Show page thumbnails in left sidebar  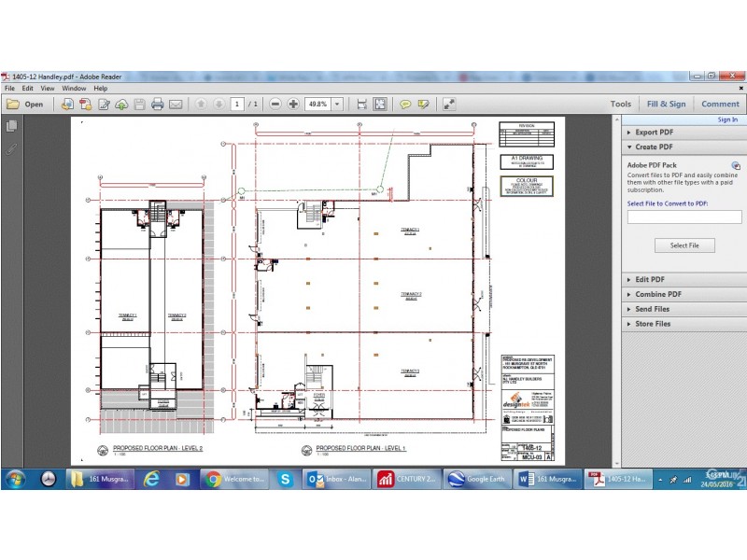[12, 126]
